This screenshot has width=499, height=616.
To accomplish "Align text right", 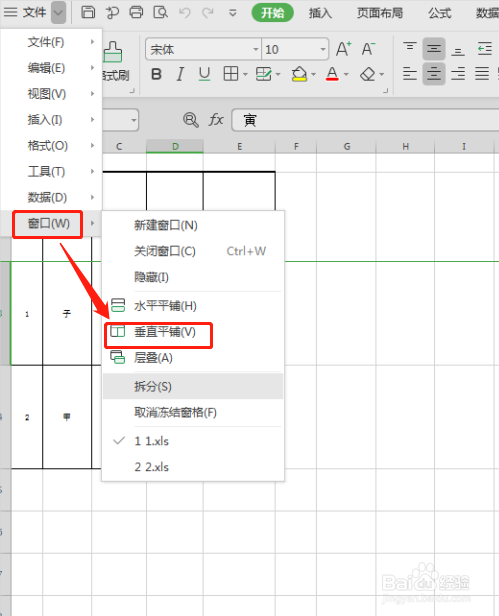I will 458,74.
